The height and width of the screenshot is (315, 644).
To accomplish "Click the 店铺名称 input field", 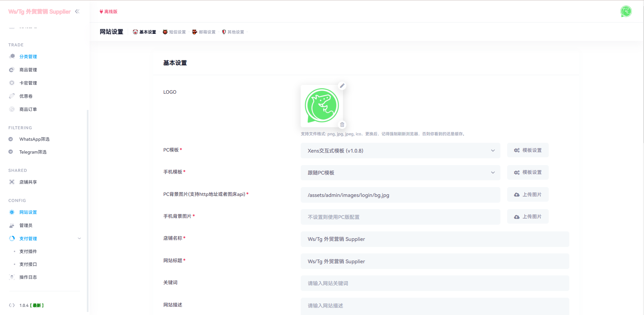I will click(x=435, y=239).
